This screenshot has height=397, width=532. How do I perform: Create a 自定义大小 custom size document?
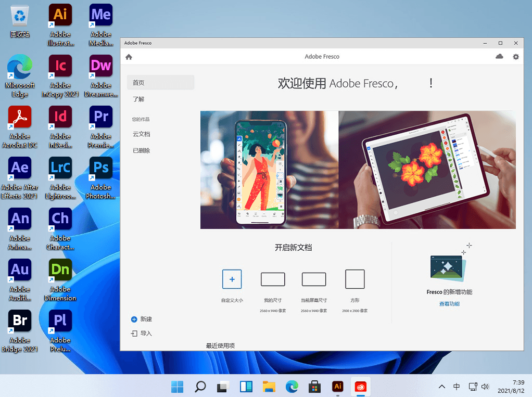pyautogui.click(x=232, y=279)
